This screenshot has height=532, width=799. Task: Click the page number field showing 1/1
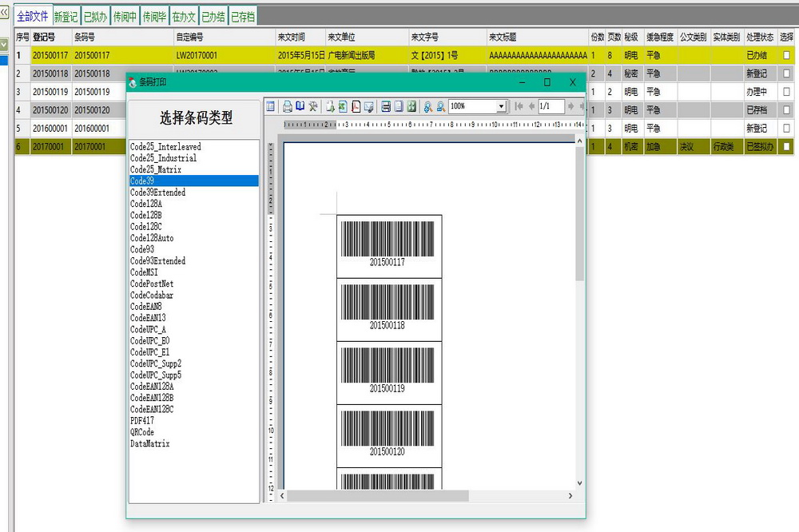pos(551,106)
